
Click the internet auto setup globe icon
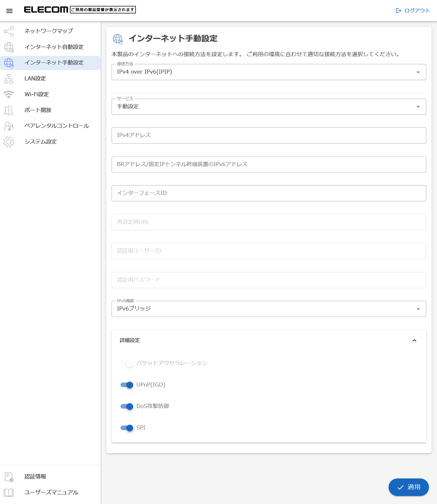click(x=9, y=47)
